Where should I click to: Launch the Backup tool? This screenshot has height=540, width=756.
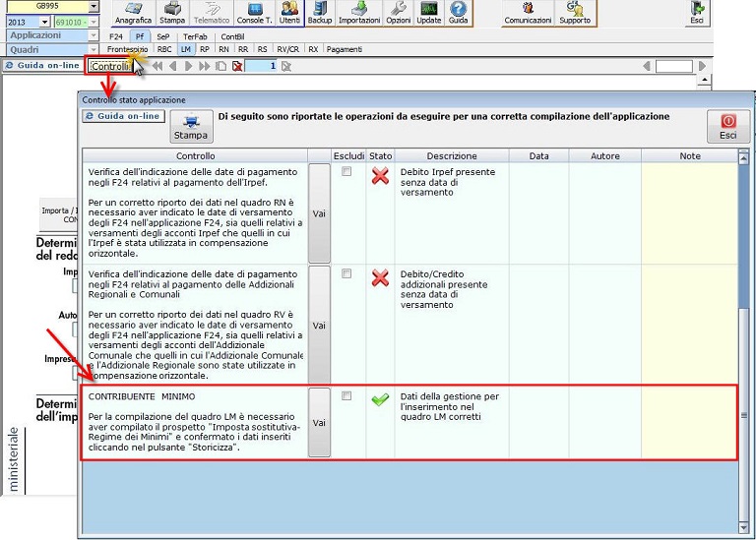click(320, 13)
